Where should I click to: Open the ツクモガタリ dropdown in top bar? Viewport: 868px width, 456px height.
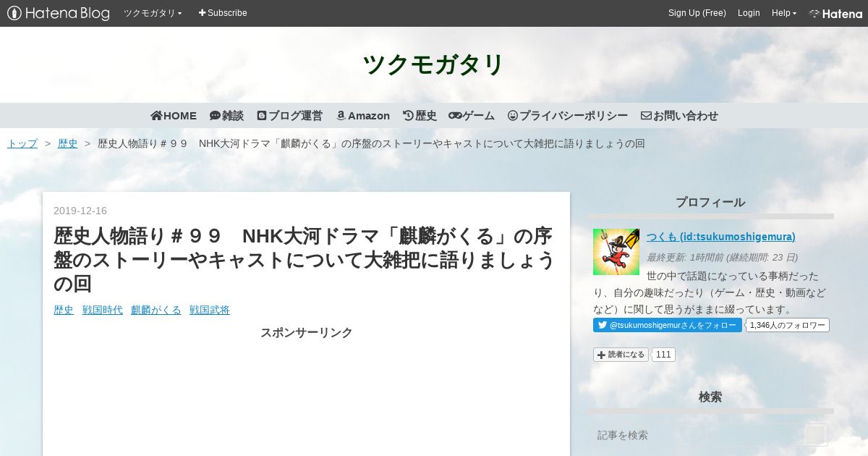[x=153, y=13]
